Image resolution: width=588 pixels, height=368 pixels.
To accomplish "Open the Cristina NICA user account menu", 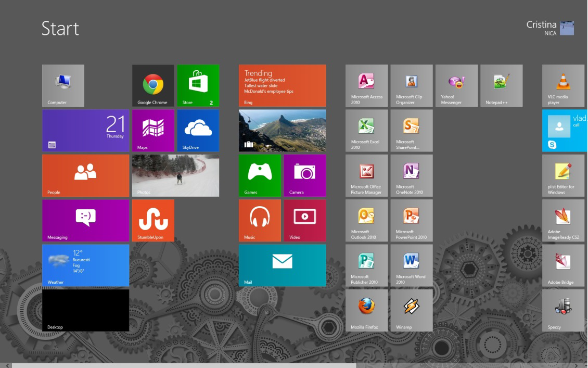I will tap(549, 28).
